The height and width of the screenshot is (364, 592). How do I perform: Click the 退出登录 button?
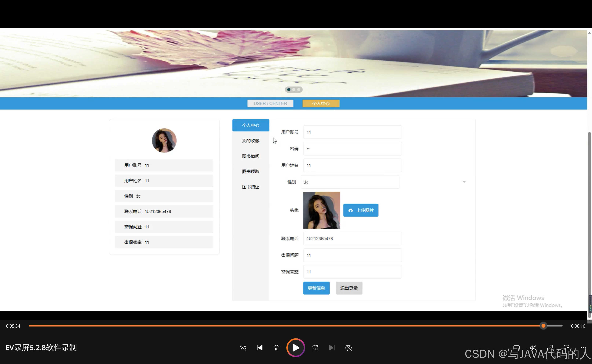click(x=349, y=288)
